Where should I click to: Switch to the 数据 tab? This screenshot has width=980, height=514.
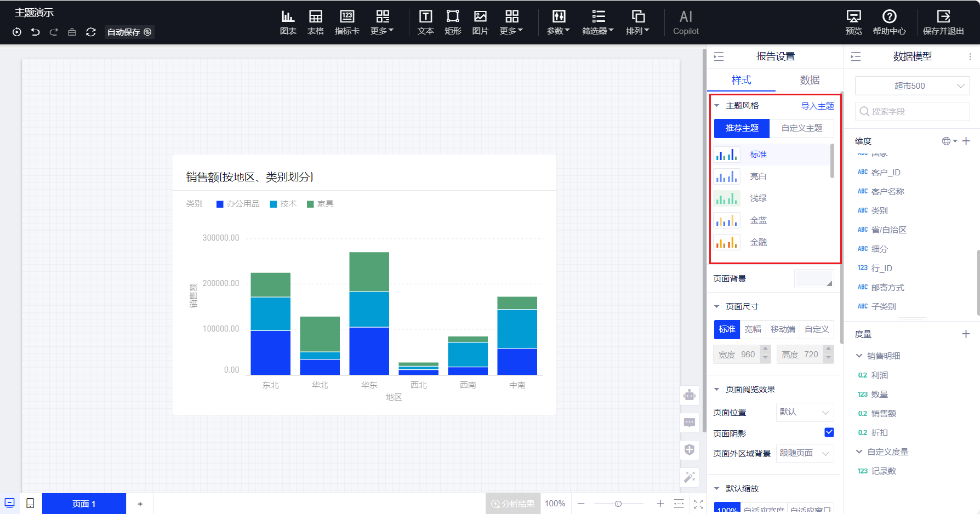(x=809, y=81)
